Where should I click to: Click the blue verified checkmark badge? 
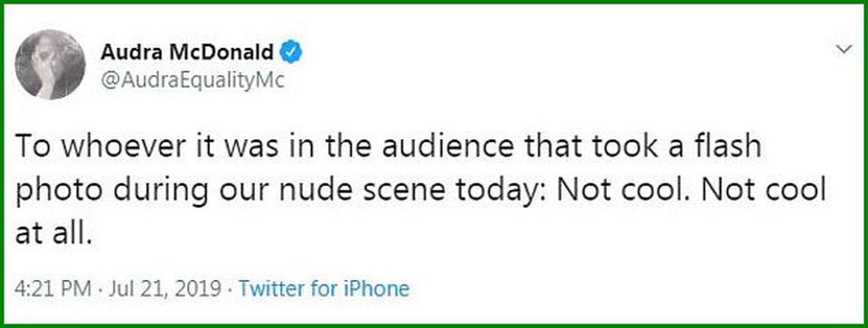coord(291,52)
